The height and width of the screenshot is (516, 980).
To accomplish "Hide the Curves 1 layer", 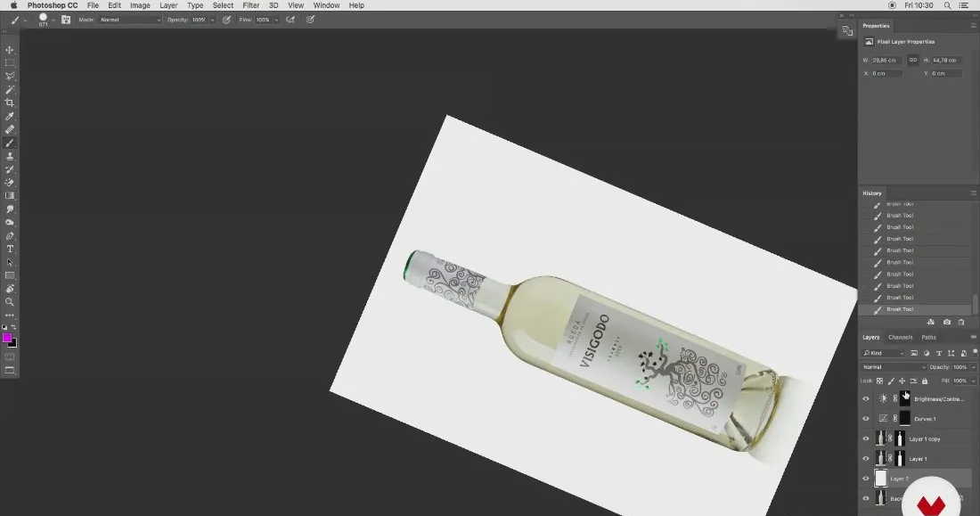I will (866, 419).
